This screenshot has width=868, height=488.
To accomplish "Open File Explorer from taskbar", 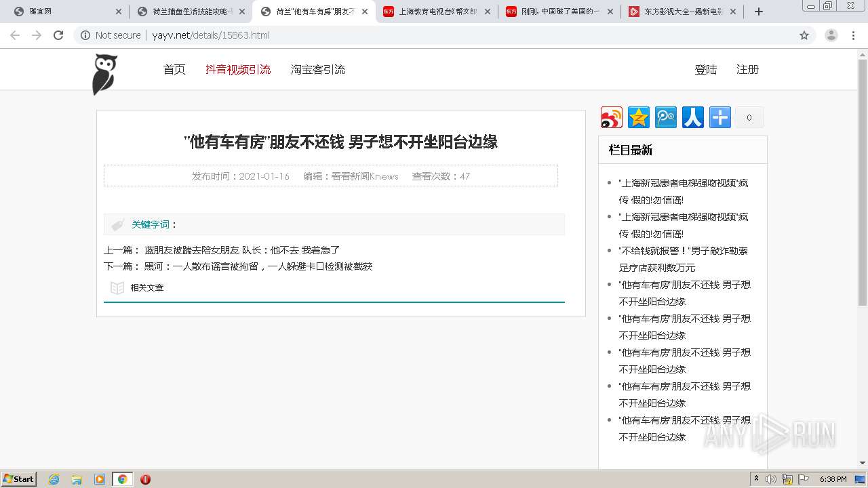I will [77, 479].
